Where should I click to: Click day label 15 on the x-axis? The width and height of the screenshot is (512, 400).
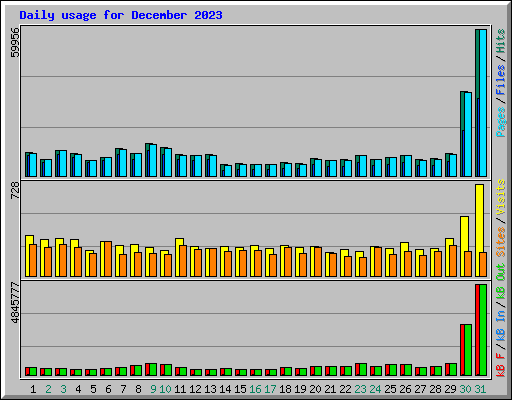[240, 389]
